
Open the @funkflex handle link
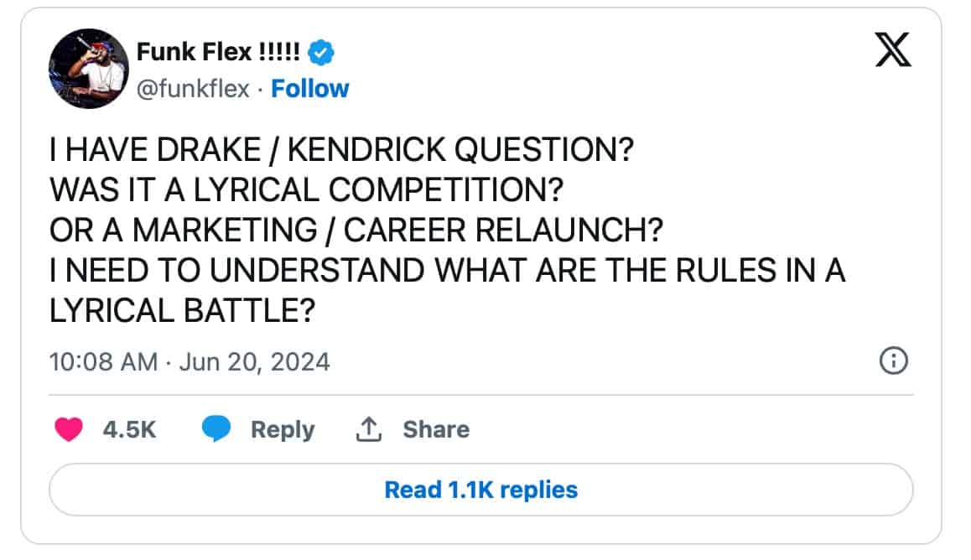(193, 88)
